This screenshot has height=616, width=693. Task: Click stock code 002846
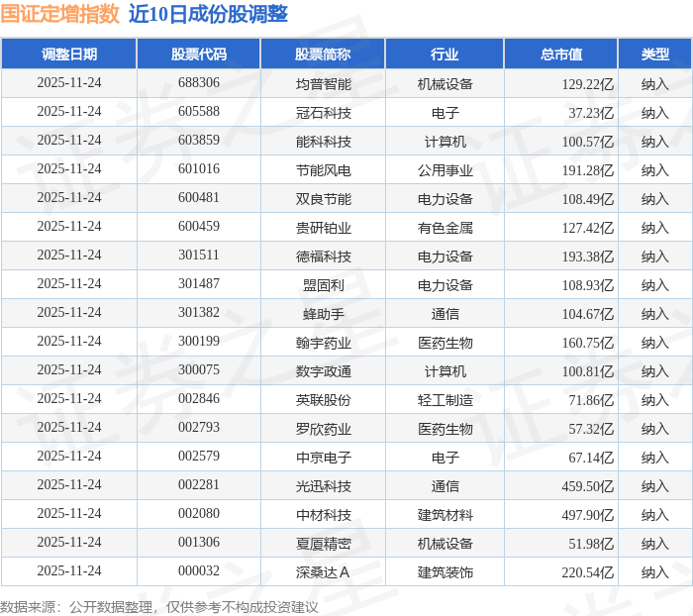coord(199,399)
